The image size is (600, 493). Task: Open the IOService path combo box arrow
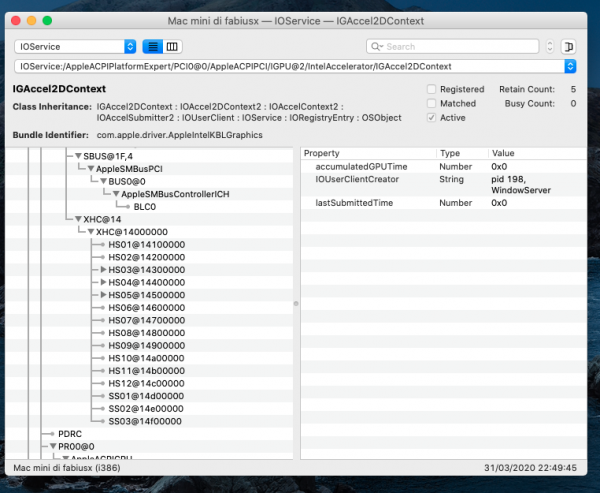570,66
